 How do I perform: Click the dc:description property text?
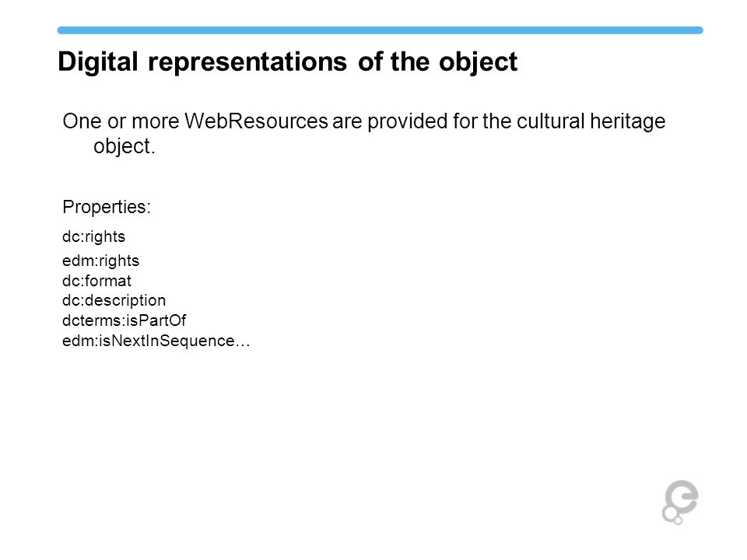(x=114, y=300)
